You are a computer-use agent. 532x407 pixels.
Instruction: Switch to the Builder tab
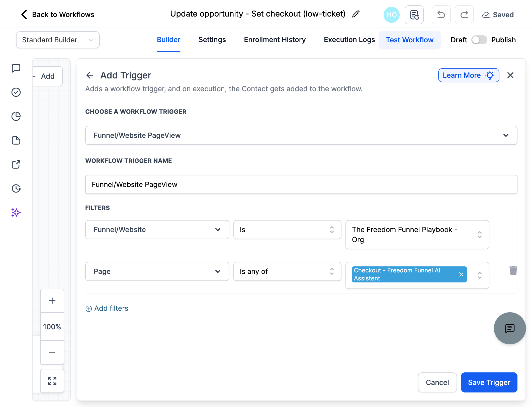(x=168, y=40)
